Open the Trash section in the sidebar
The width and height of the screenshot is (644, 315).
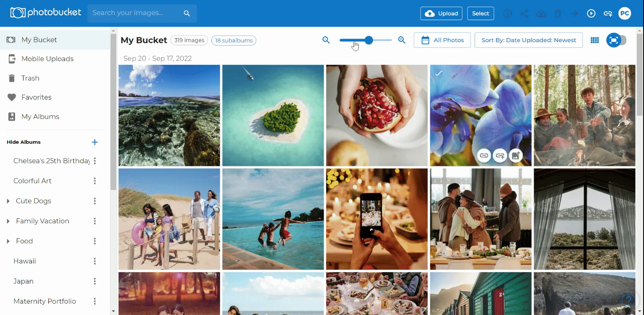click(55, 78)
